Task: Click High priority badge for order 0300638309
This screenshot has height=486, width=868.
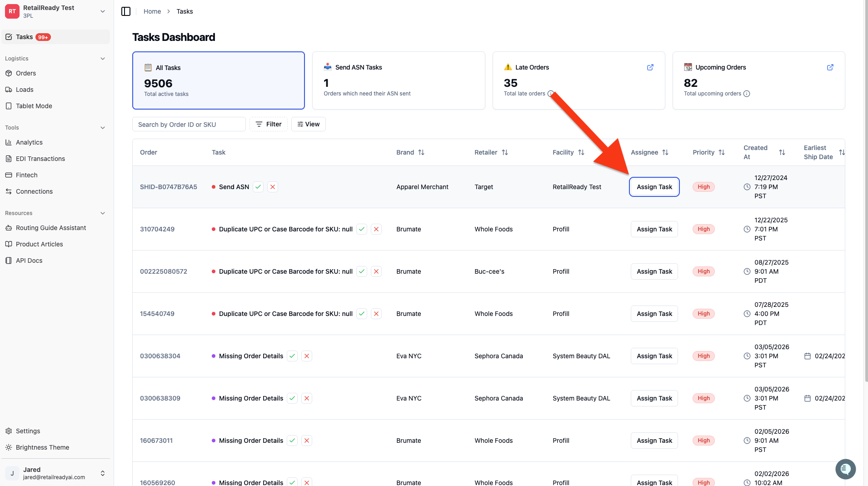Action: click(x=703, y=398)
